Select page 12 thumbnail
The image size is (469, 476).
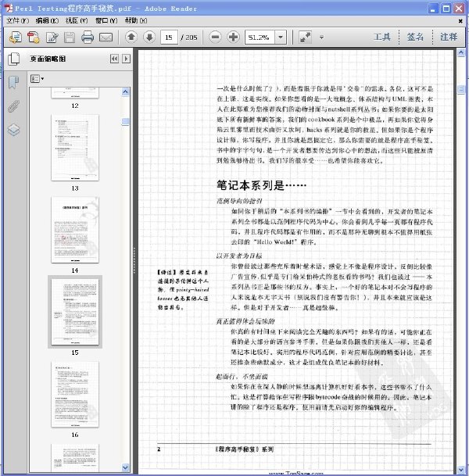pos(75,93)
